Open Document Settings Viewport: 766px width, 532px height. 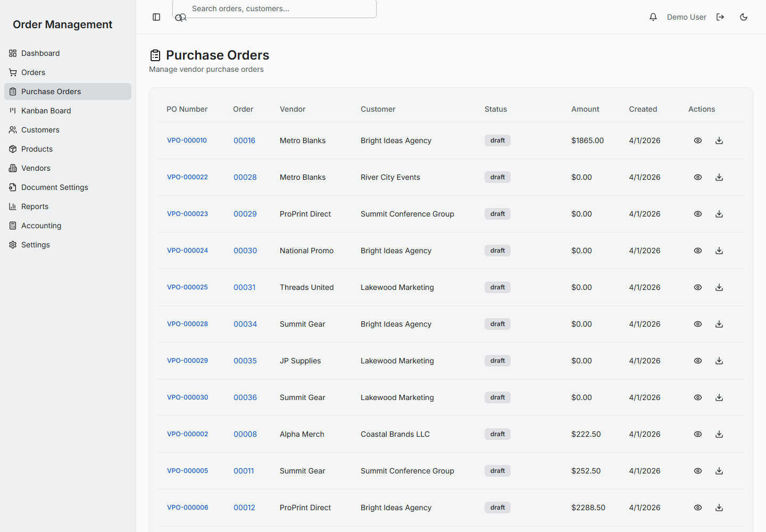(68, 187)
